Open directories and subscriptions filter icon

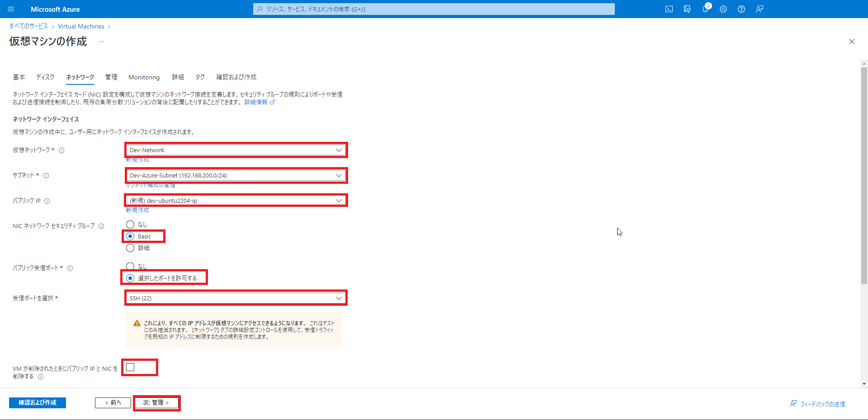tap(687, 9)
